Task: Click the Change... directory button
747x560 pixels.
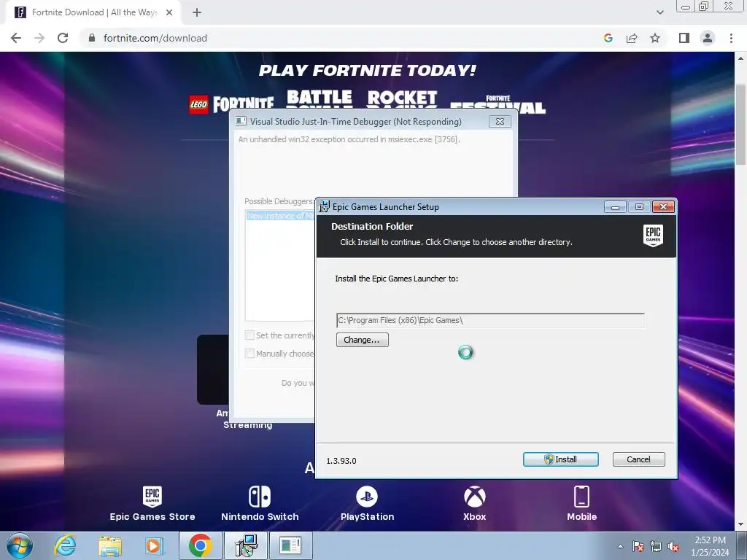Action: point(362,340)
